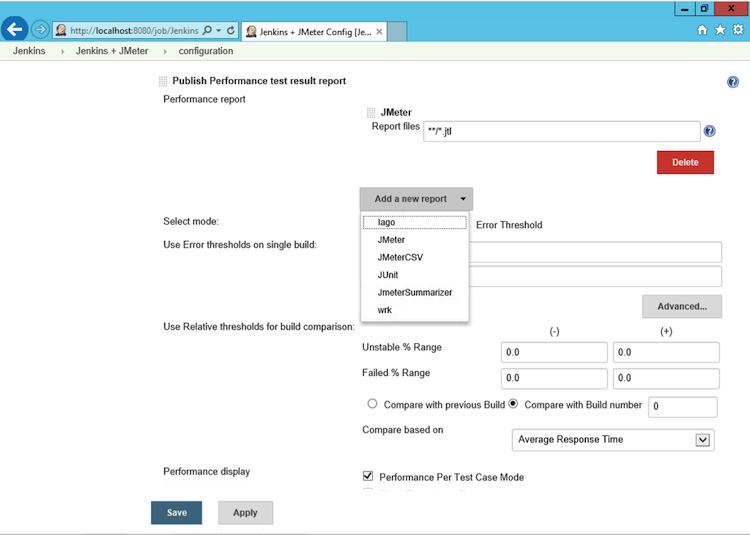Image resolution: width=750 pixels, height=535 pixels.
Task: Click the Unstable % Range (-) field
Action: pyautogui.click(x=554, y=352)
